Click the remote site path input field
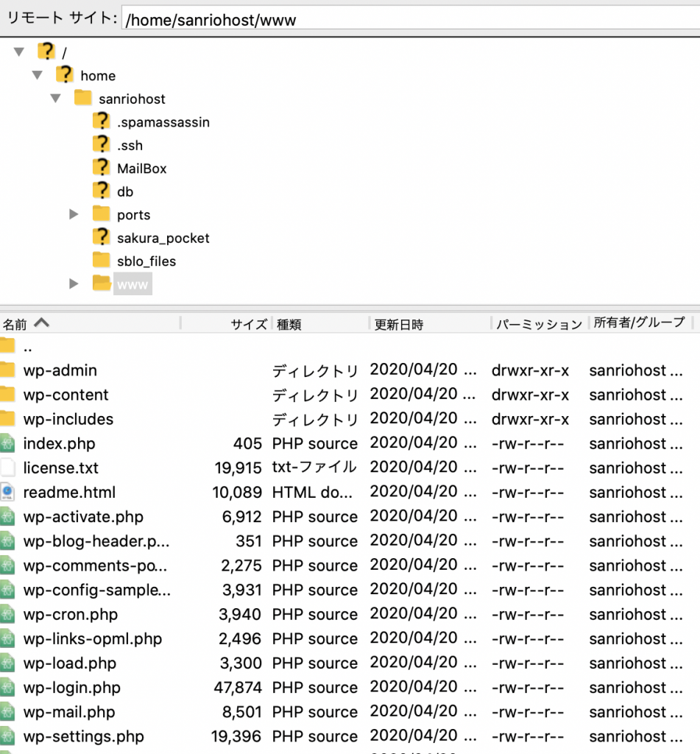The height and width of the screenshot is (754, 700). (409, 19)
